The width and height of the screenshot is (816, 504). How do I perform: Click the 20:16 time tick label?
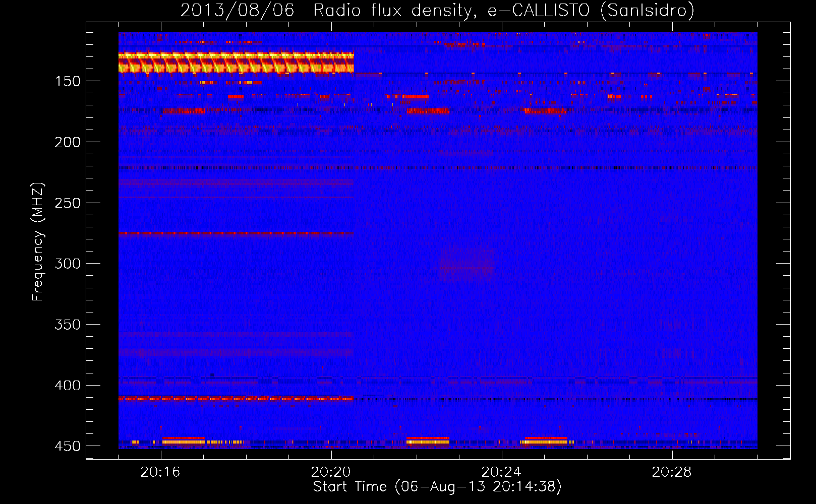pos(160,472)
